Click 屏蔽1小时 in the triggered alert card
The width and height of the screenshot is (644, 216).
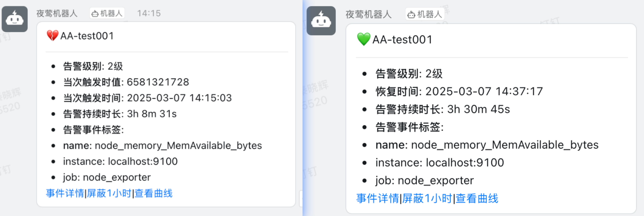point(109,193)
